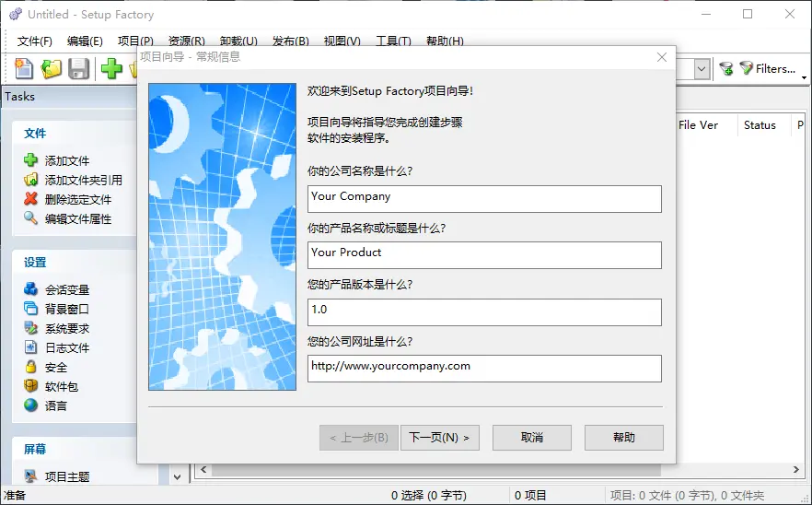Click the New Project toolbar icon
The width and height of the screenshot is (812, 505).
pyautogui.click(x=24, y=69)
